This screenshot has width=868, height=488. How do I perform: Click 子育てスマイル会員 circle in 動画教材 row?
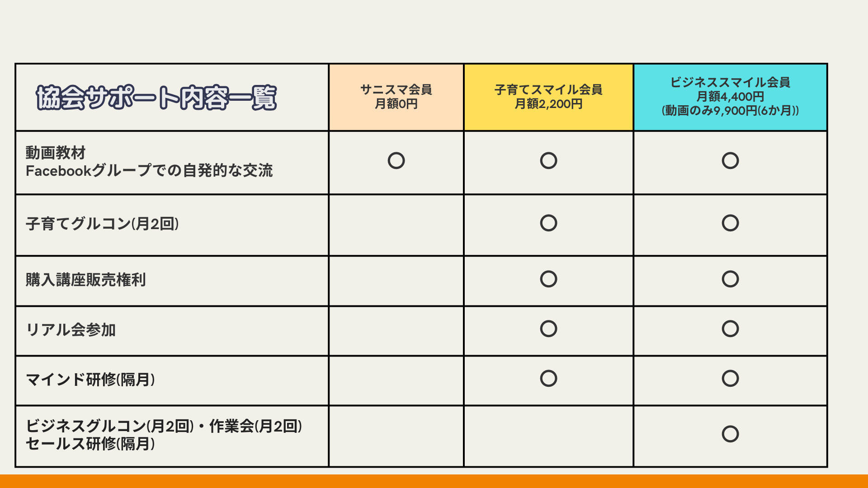[x=548, y=161]
